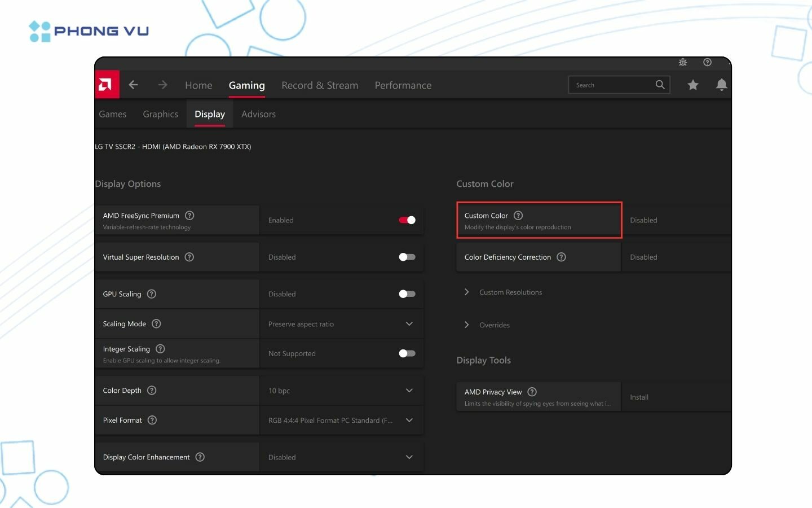The width and height of the screenshot is (812, 508).
Task: Open the Record & Stream tab
Action: click(x=320, y=85)
